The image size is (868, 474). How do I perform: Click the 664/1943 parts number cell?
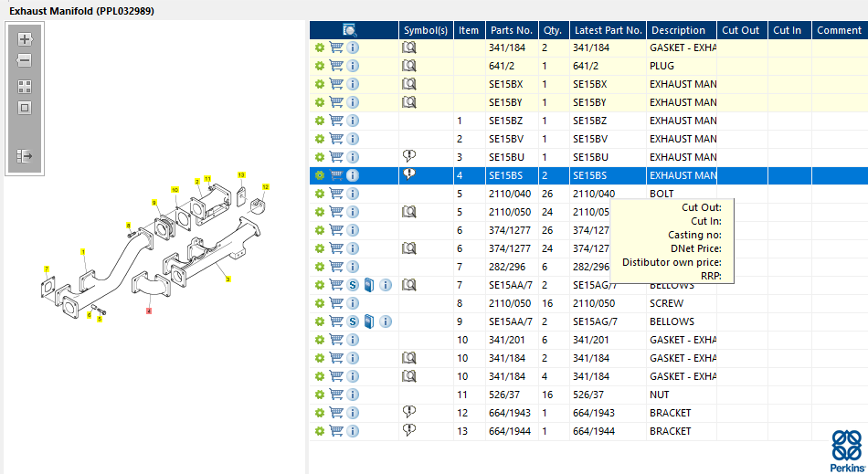tap(512, 413)
